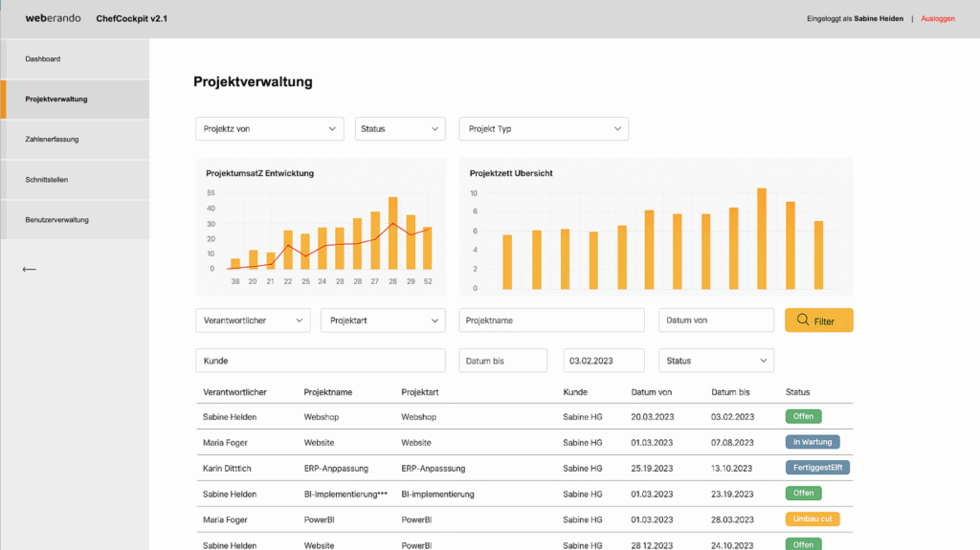Click the Umbau cut status badge
Viewport: 980px width, 550px height.
[812, 519]
